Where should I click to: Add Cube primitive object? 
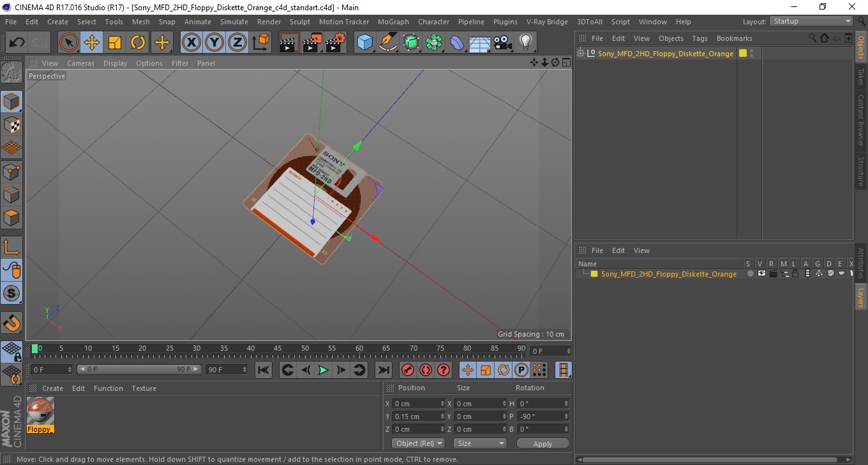pos(364,43)
